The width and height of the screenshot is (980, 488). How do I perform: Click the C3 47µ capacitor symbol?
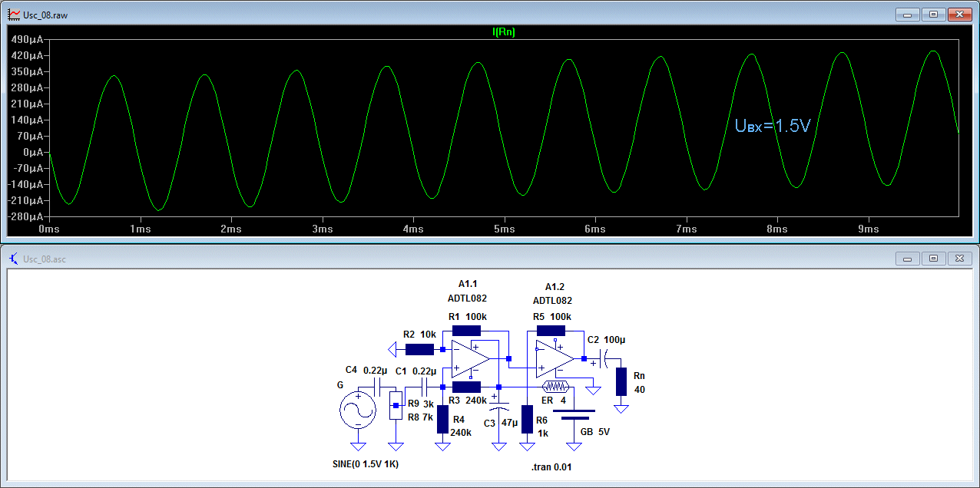click(498, 407)
